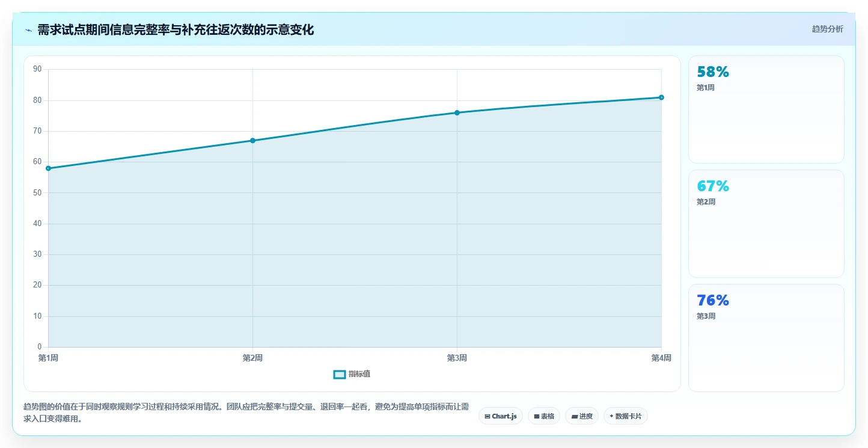Click the 第1周 data point on the line
Screen dimensions: 868x448
coord(48,168)
